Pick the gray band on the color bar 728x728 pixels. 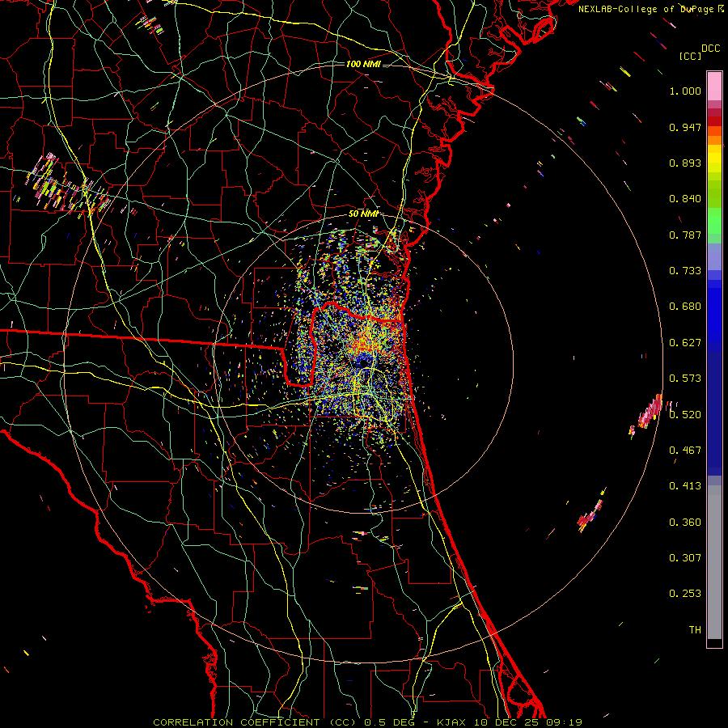[714, 564]
